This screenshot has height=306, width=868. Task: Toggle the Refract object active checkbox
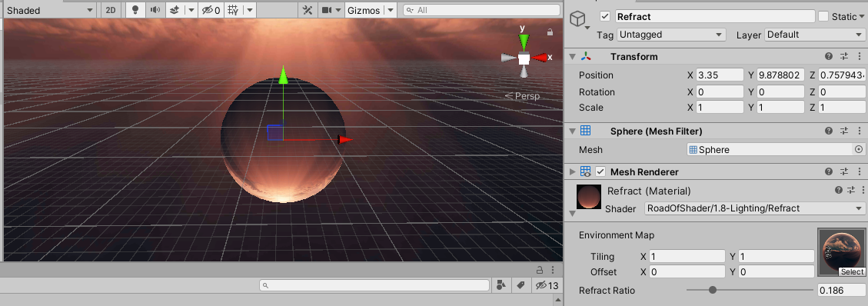605,17
